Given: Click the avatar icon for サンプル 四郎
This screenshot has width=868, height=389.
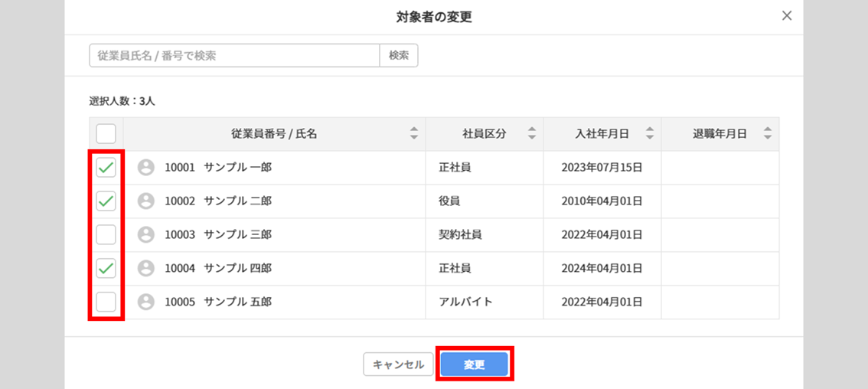Looking at the screenshot, I should pos(145,268).
